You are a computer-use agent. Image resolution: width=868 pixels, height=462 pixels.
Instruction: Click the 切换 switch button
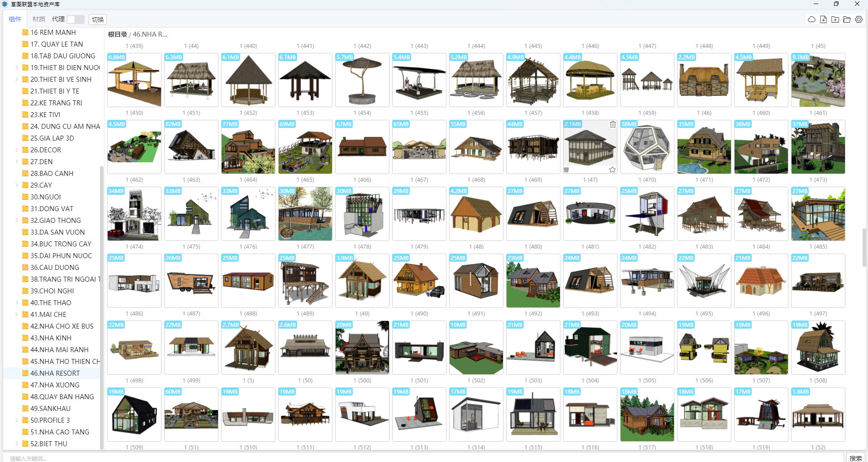coord(98,19)
